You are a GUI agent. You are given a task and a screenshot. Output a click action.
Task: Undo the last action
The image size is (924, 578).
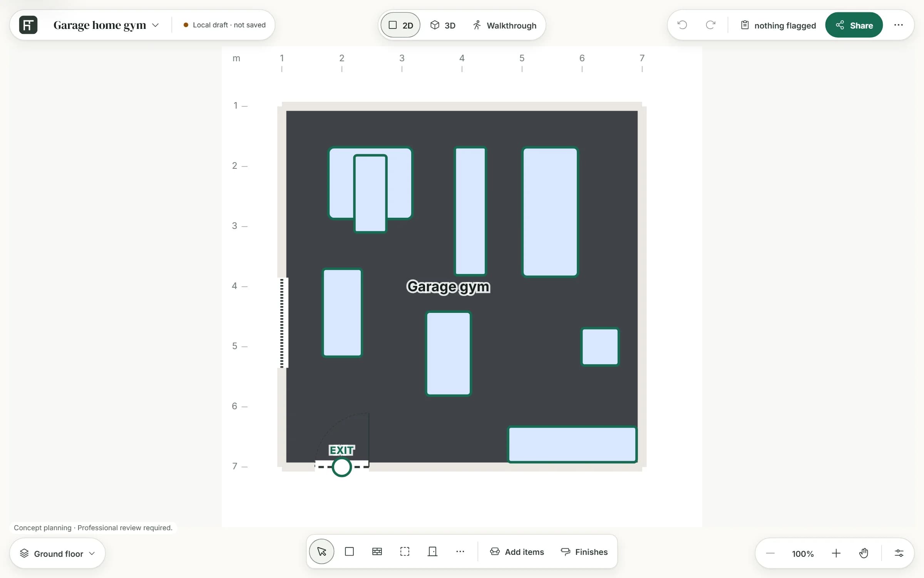pos(682,25)
